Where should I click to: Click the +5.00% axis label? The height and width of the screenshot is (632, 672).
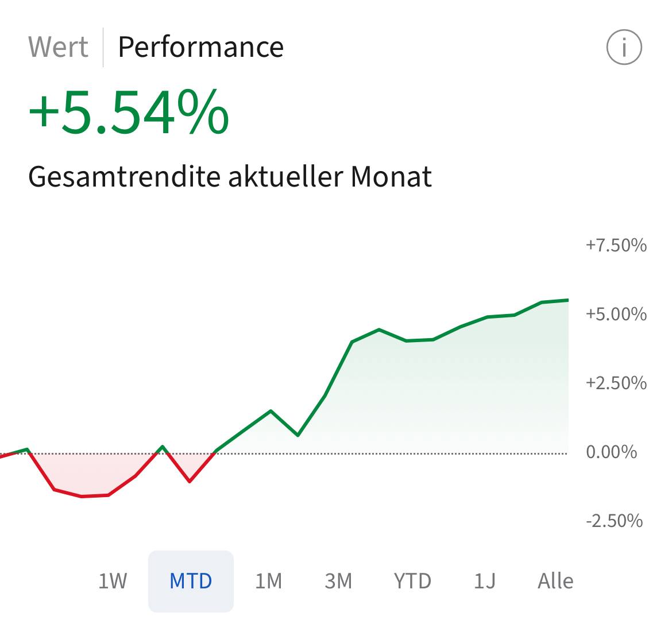[x=616, y=315]
